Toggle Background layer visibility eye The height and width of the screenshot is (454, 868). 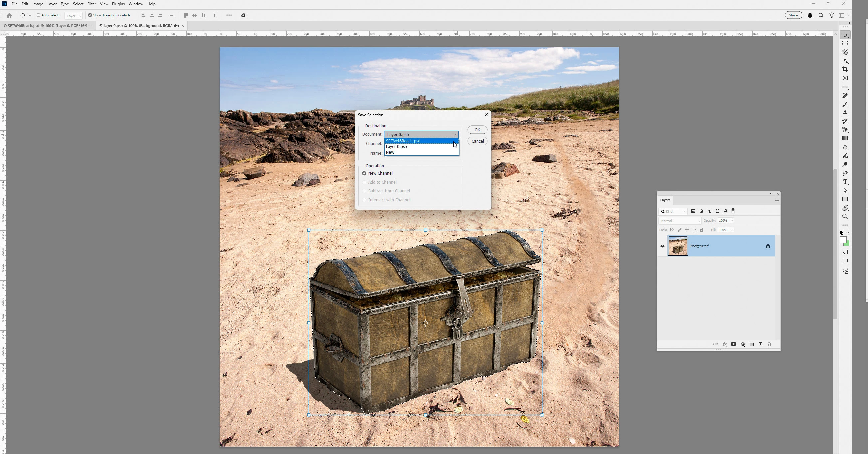coord(662,246)
